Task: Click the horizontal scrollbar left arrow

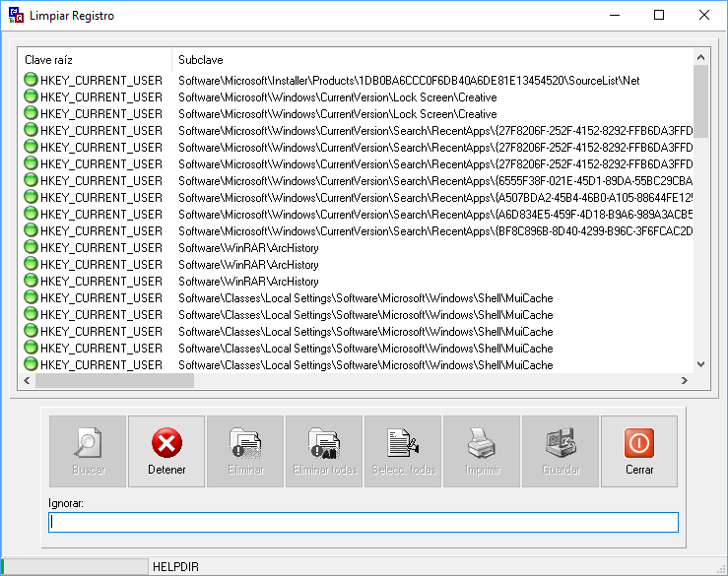Action: [x=27, y=381]
